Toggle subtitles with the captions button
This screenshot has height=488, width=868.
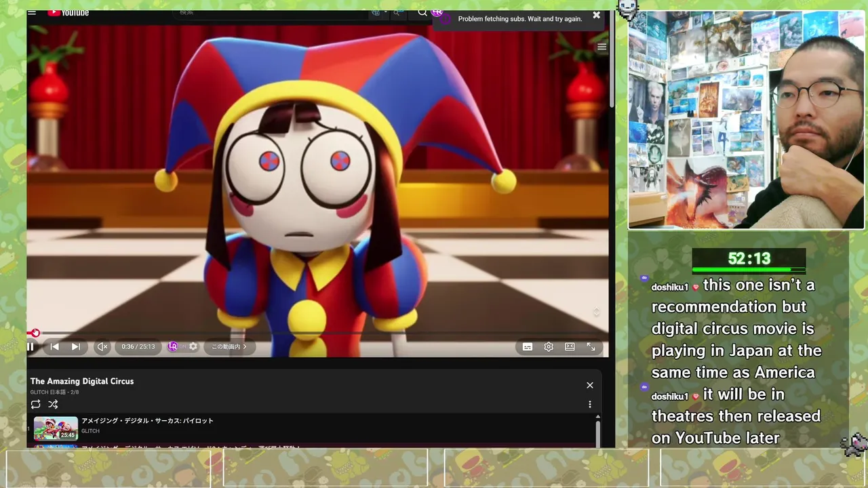[x=528, y=347]
